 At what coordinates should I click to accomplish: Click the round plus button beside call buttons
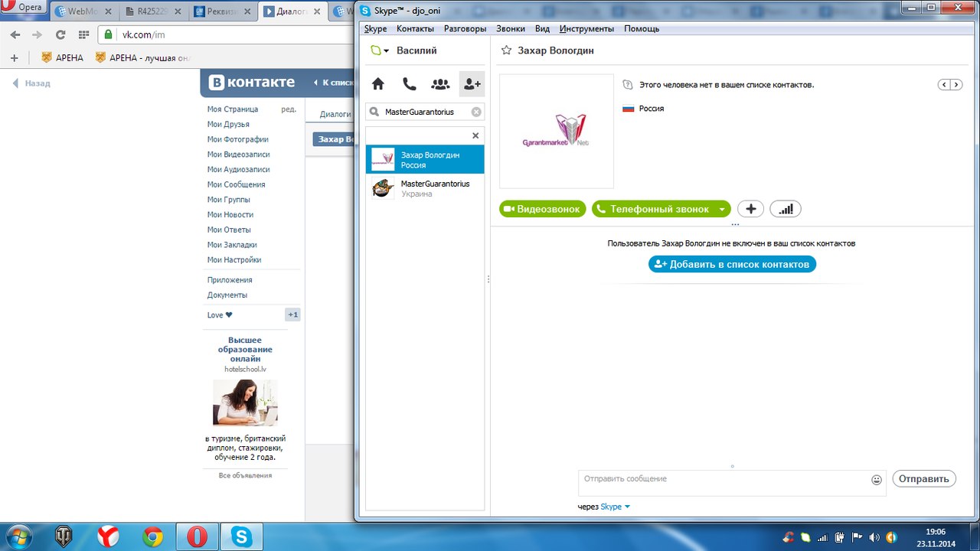click(x=750, y=209)
